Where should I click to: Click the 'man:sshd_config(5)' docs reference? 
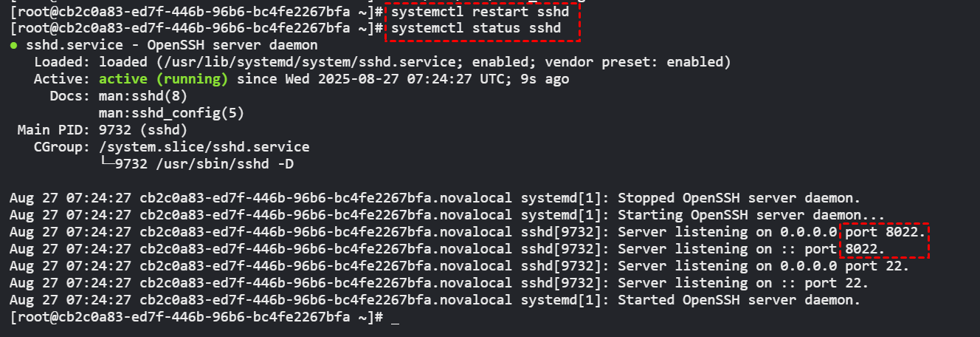click(171, 114)
